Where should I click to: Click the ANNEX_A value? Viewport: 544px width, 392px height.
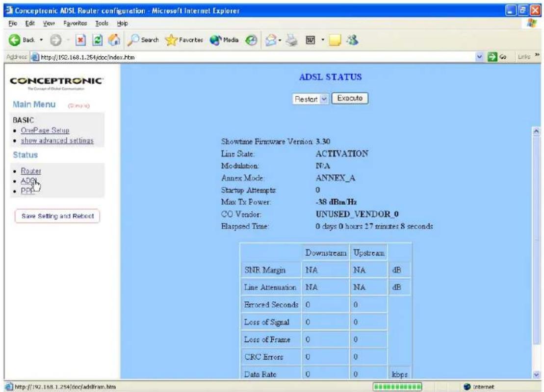point(336,178)
